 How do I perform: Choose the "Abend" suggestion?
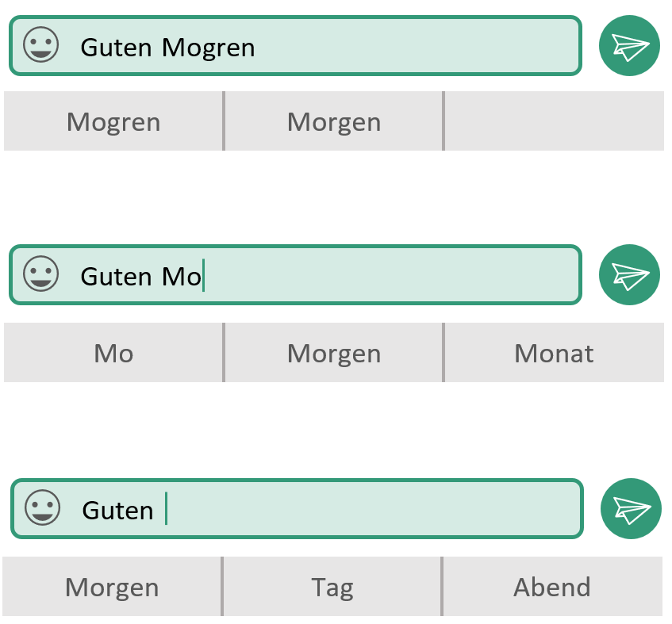click(552, 586)
